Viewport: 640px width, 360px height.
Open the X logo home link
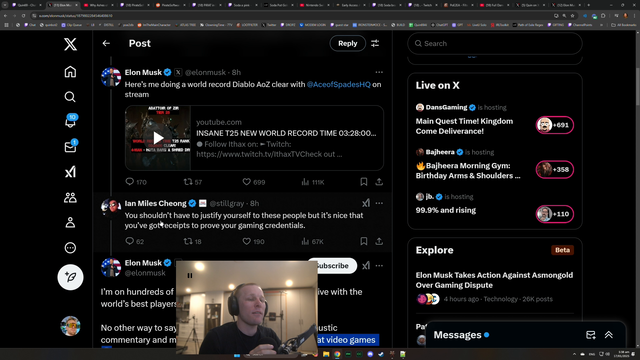pyautogui.click(x=70, y=44)
